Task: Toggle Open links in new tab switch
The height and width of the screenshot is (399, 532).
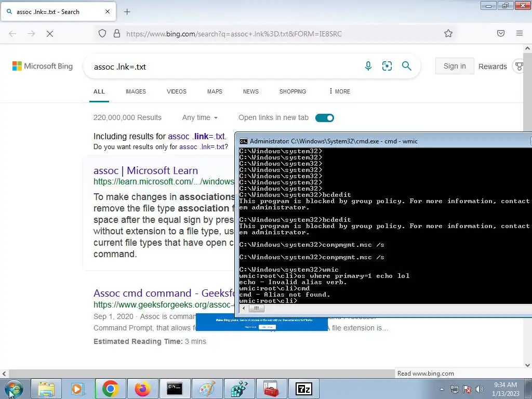Action: 325,118
